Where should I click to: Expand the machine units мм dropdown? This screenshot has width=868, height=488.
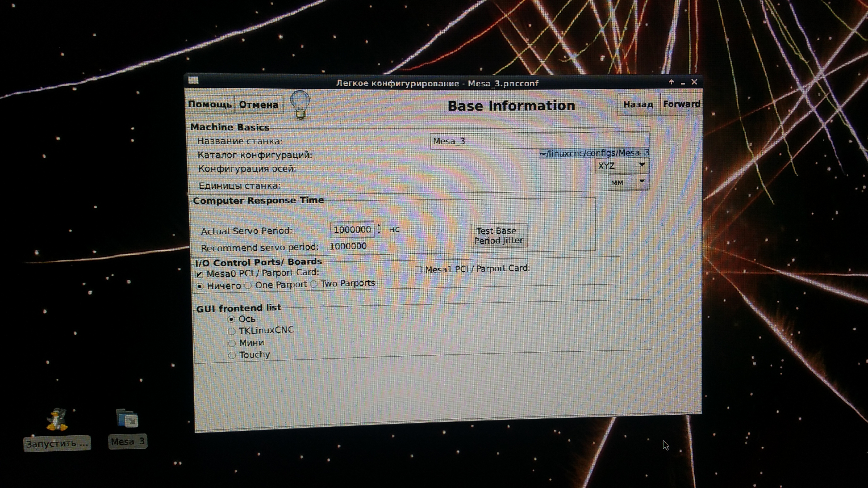(628, 182)
